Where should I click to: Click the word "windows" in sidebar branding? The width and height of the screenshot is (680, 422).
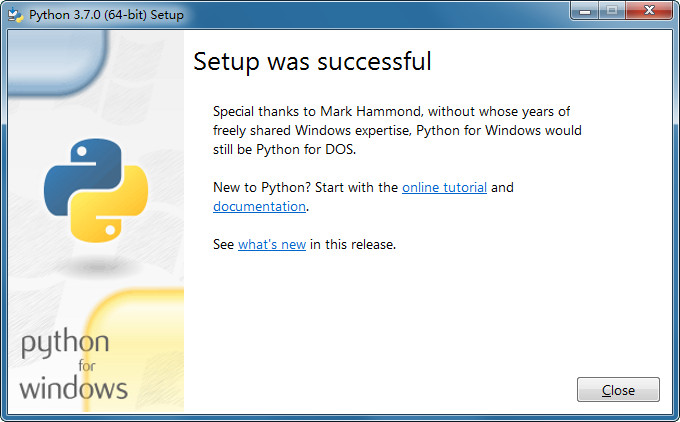[73, 387]
